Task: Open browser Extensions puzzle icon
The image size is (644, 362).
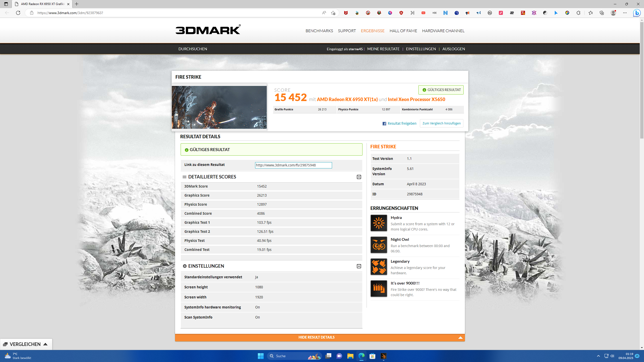Action: (578, 13)
